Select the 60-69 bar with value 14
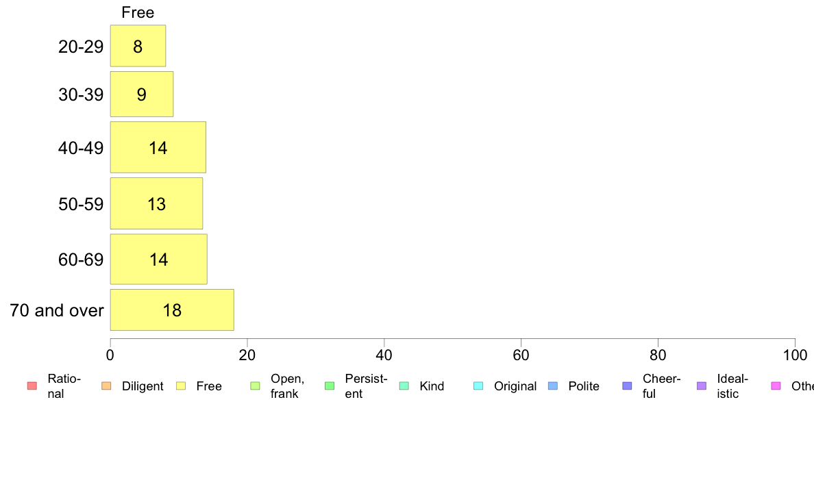The height and width of the screenshot is (504, 814). click(x=159, y=259)
